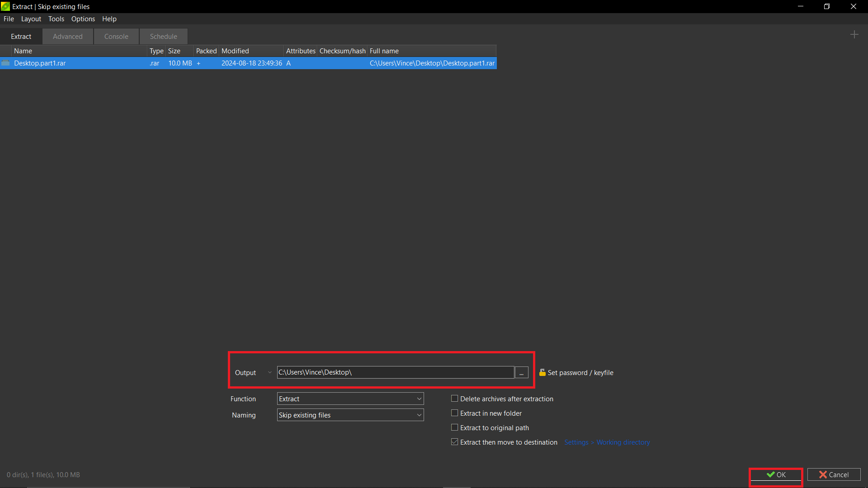Minimize the Extract window
Screen dimensions: 868x488
(x=801, y=6)
